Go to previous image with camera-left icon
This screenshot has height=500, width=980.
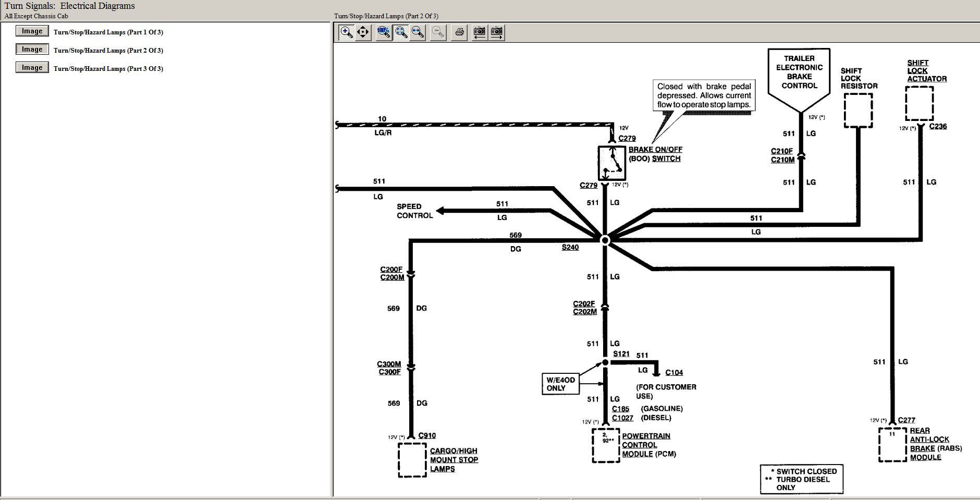coord(479,32)
